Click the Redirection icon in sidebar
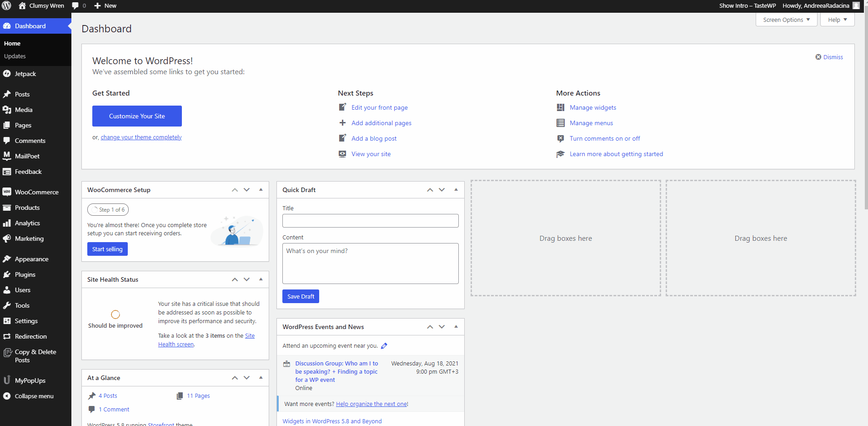 click(x=7, y=336)
